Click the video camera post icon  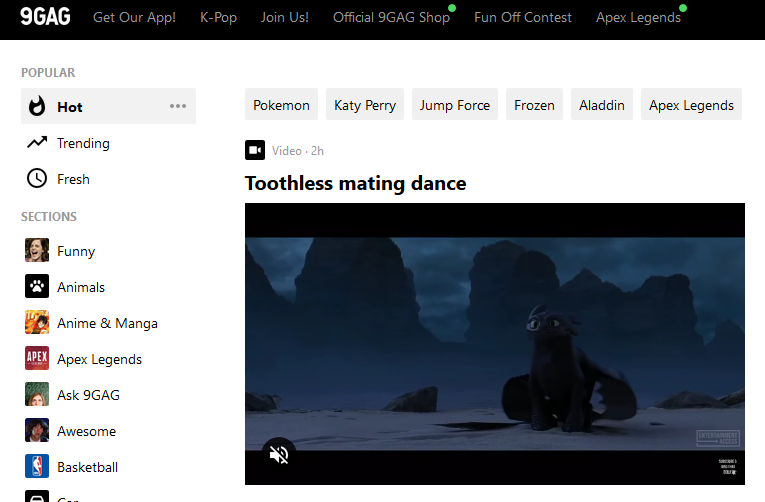pyautogui.click(x=255, y=150)
